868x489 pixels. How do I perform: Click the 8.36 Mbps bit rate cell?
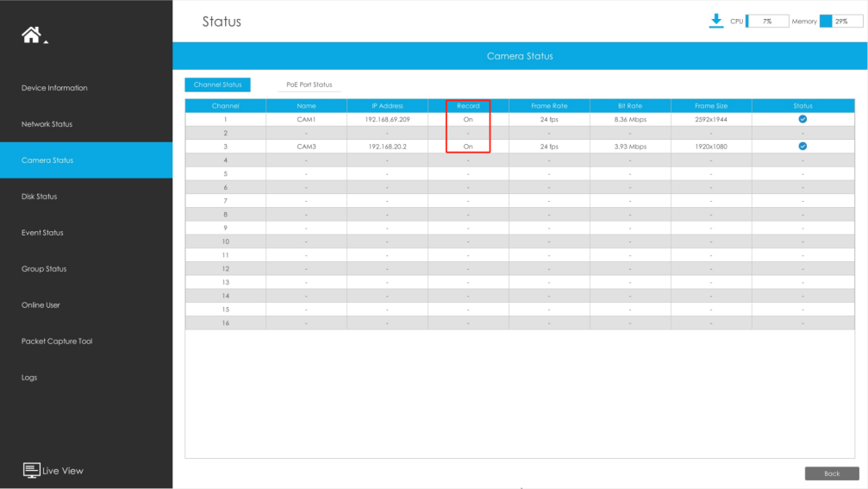point(630,119)
